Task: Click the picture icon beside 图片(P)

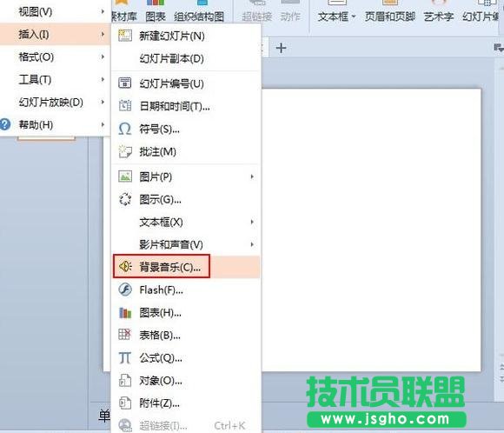Action: [x=125, y=177]
